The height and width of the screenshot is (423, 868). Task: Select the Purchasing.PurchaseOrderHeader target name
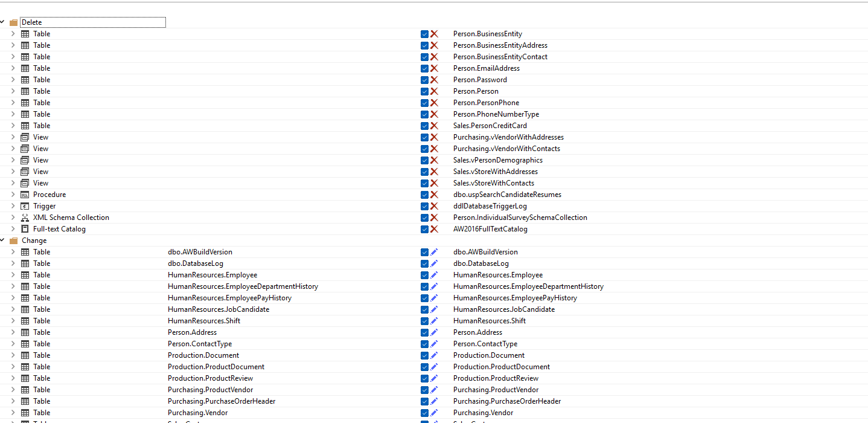[506, 401]
